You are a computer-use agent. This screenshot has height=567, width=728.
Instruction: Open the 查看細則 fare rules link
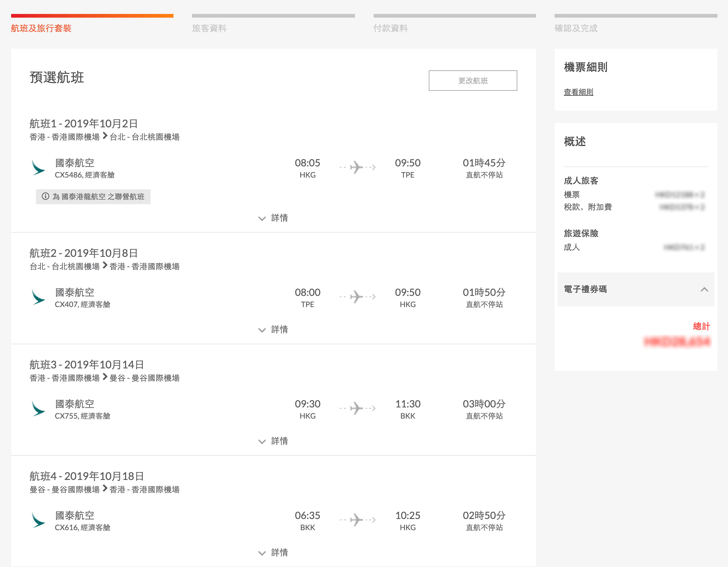(x=578, y=92)
